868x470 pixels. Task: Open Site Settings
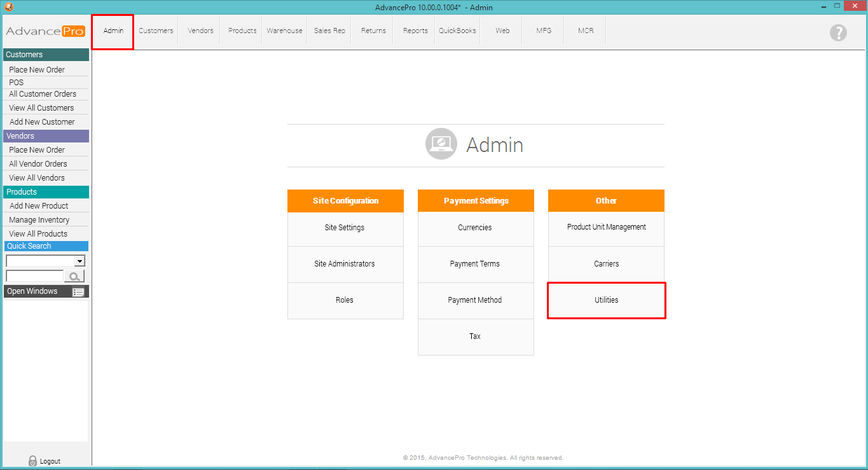[345, 228]
